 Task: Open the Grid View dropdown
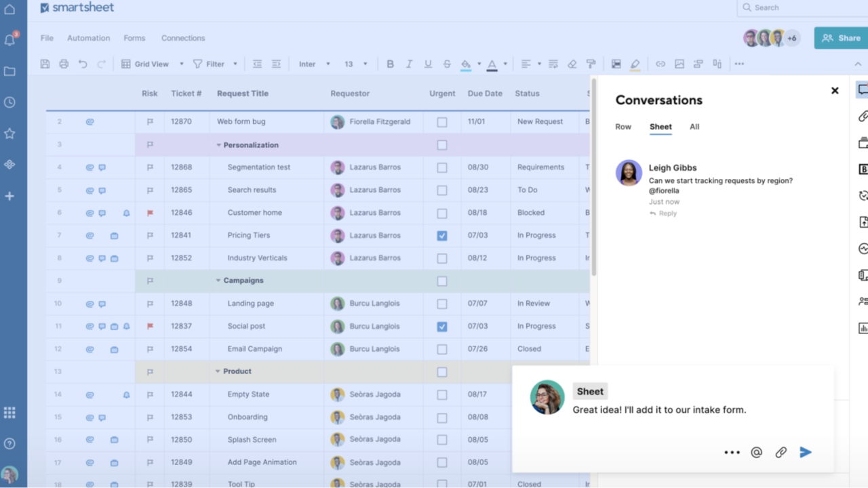click(x=180, y=64)
